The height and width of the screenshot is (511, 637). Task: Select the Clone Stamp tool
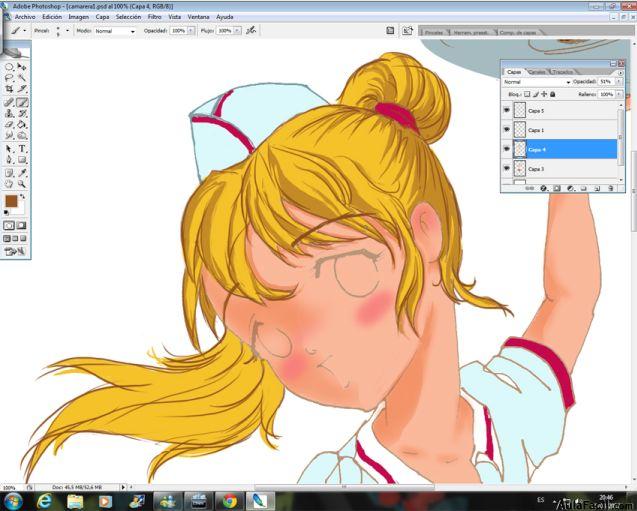[x=9, y=113]
